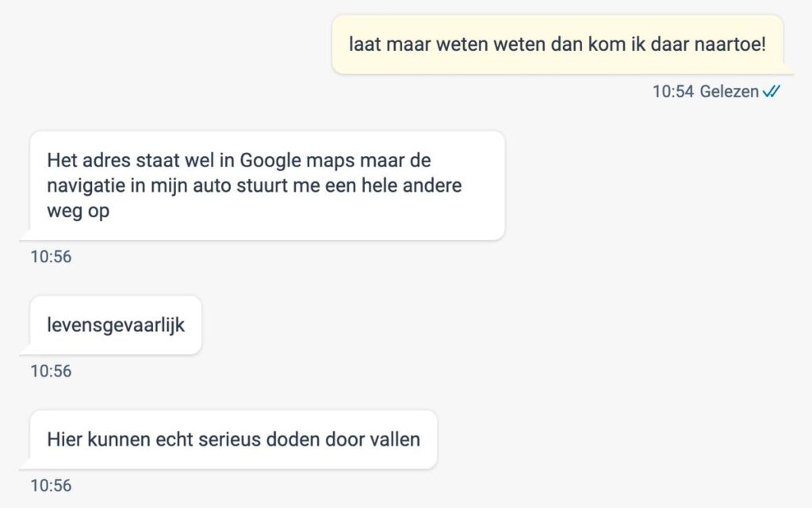Viewport: 812px width, 508px height.
Task: Click the 10:54 timestamp under sent message
Action: 672,92
